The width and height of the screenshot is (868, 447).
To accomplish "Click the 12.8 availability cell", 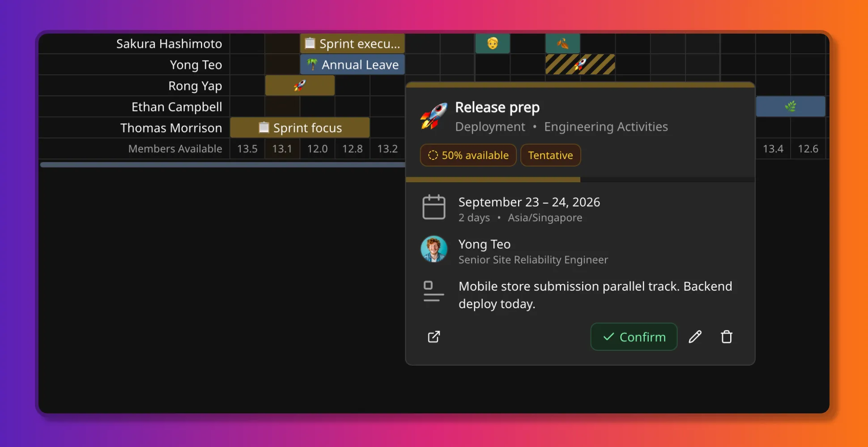I will coord(353,149).
